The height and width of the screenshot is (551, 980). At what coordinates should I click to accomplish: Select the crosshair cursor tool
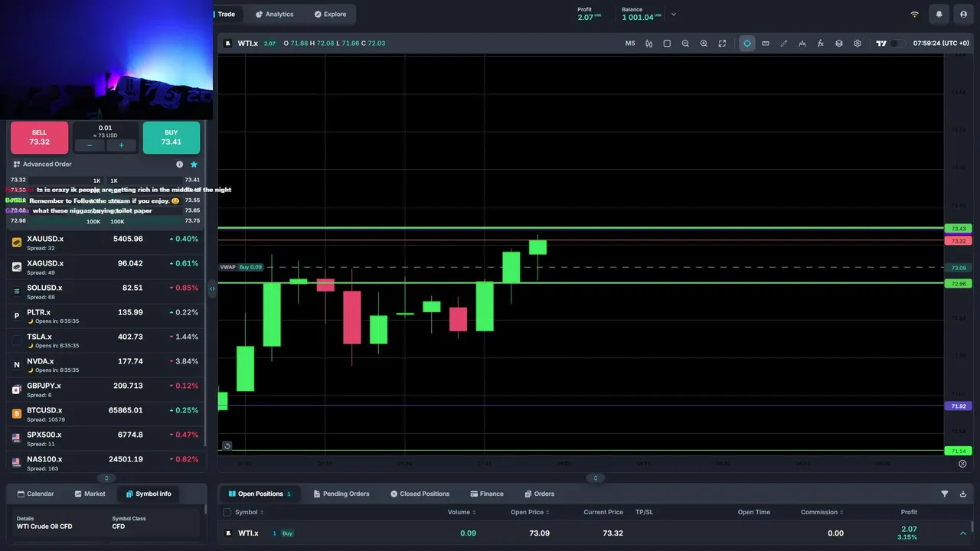(747, 44)
